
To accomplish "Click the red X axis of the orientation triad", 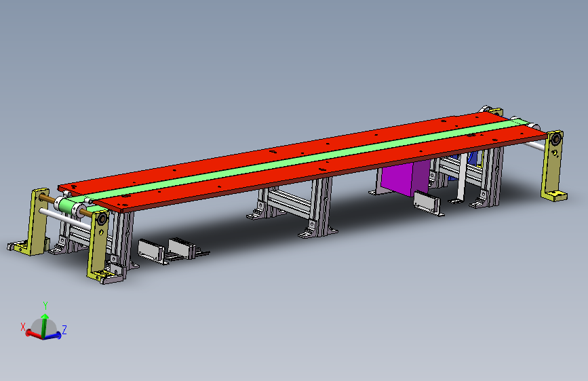I will tap(34, 334).
